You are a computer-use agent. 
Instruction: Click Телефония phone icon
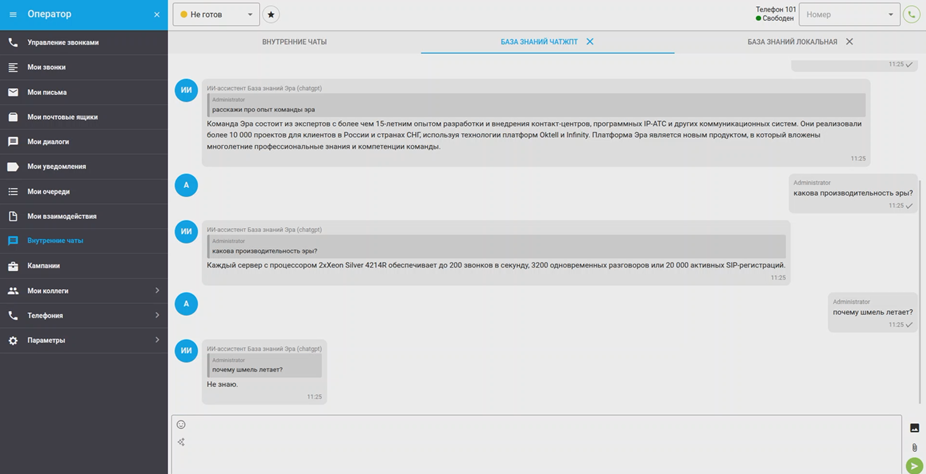13,315
